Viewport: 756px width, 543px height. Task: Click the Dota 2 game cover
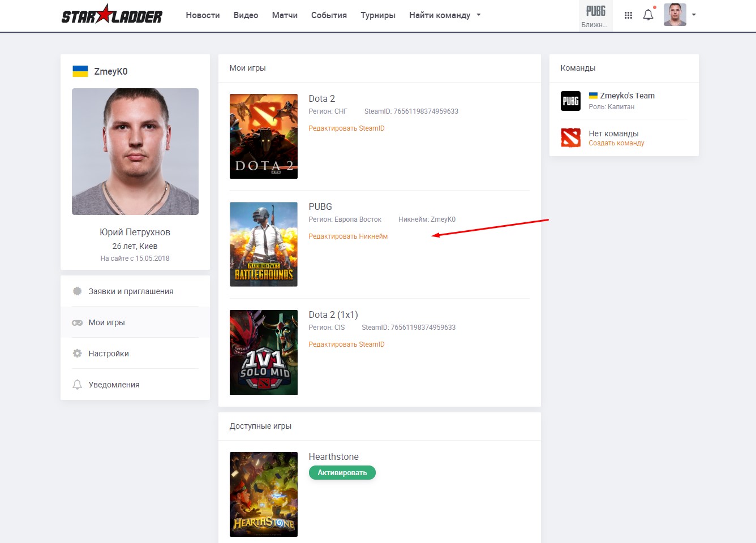[x=264, y=136]
